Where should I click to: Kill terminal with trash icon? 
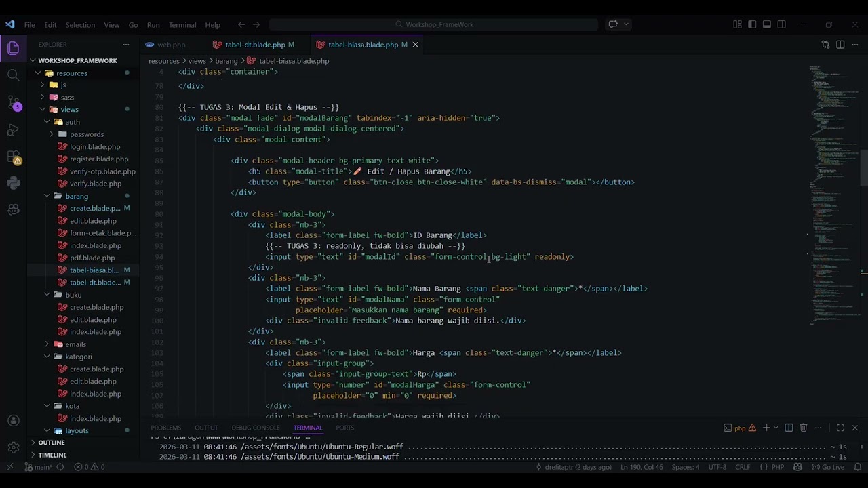(x=804, y=428)
